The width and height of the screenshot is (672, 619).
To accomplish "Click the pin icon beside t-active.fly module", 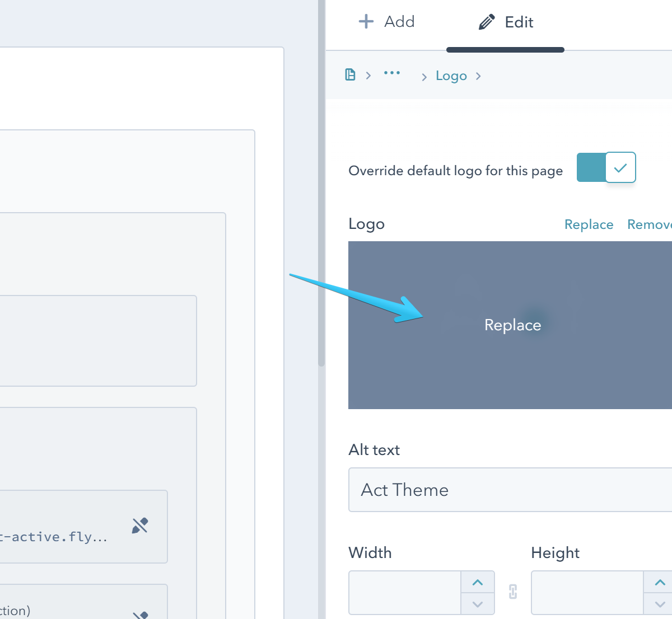I will pyautogui.click(x=140, y=526).
